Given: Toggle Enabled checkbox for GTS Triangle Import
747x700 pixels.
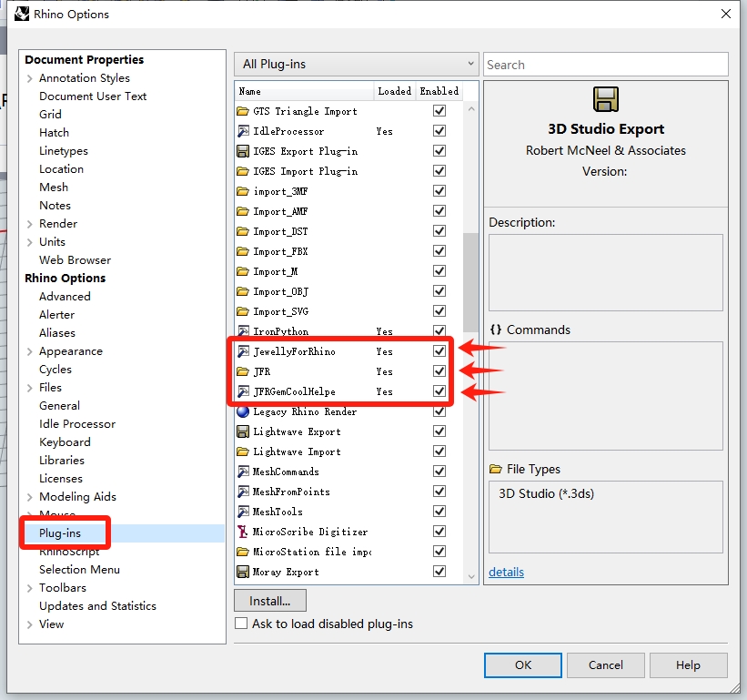Looking at the screenshot, I should point(439,110).
